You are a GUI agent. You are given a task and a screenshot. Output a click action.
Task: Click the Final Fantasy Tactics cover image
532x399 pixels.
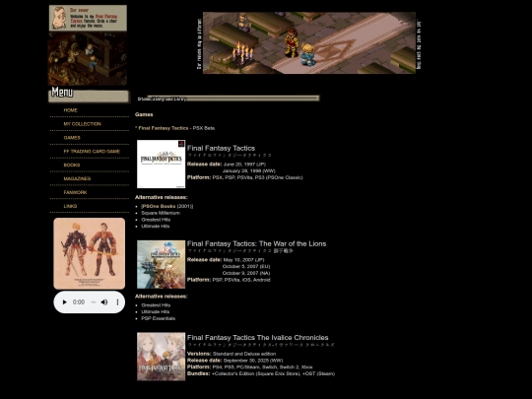click(161, 164)
